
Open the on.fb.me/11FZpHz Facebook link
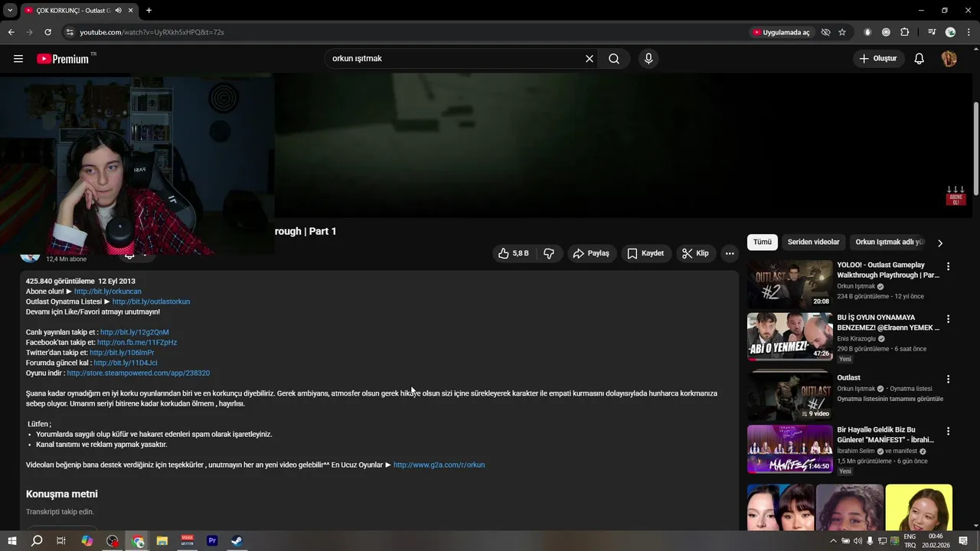coord(137,342)
